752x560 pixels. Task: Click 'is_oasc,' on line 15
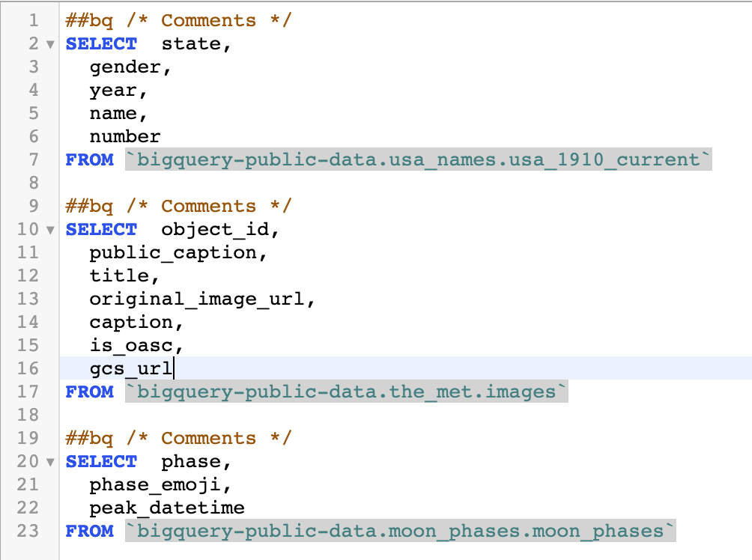[136, 345]
